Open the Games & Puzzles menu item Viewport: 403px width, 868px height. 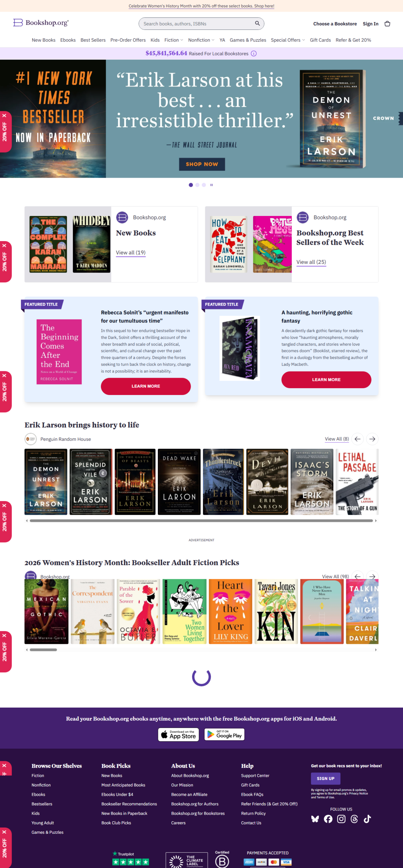[248, 40]
